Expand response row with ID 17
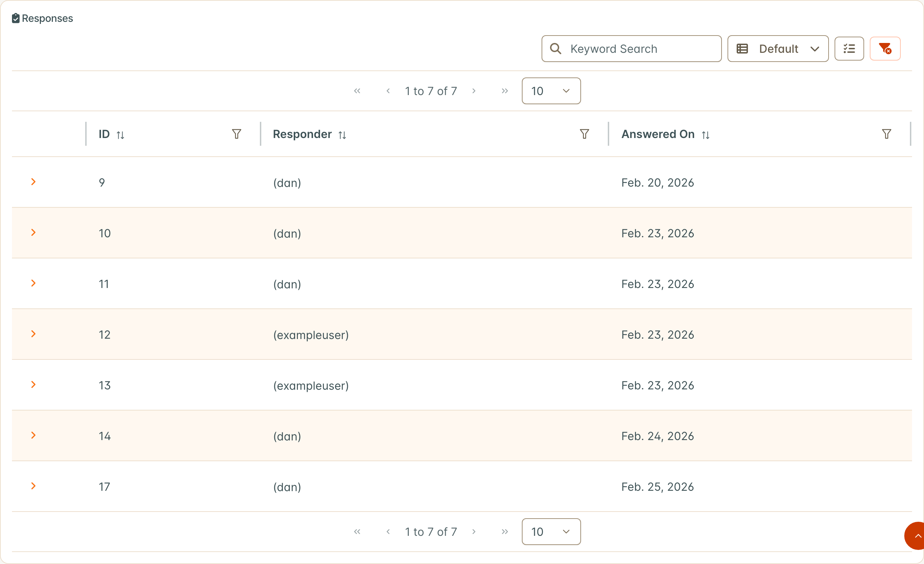 33,486
